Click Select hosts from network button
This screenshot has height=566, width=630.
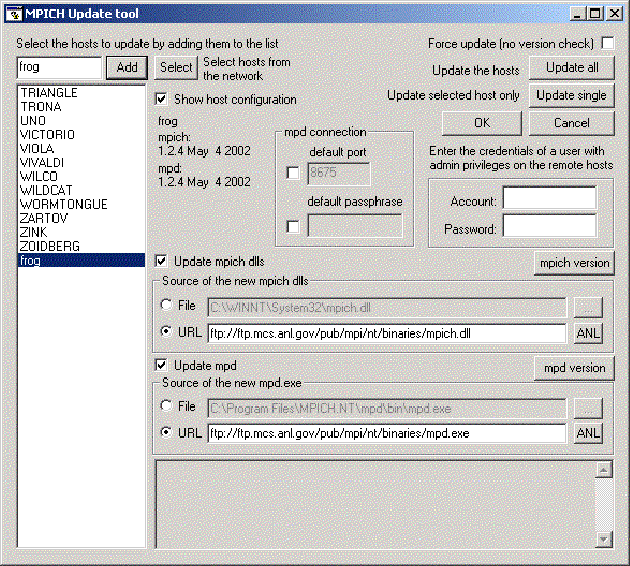point(176,67)
